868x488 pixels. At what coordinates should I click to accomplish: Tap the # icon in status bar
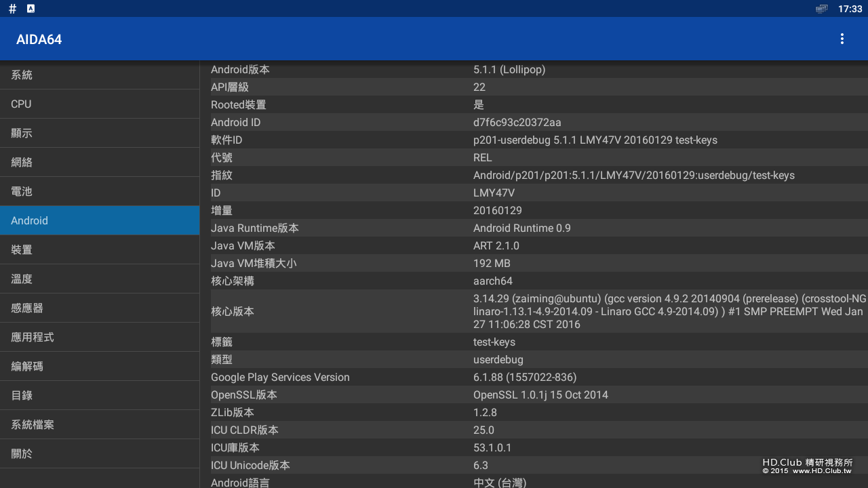coord(13,9)
